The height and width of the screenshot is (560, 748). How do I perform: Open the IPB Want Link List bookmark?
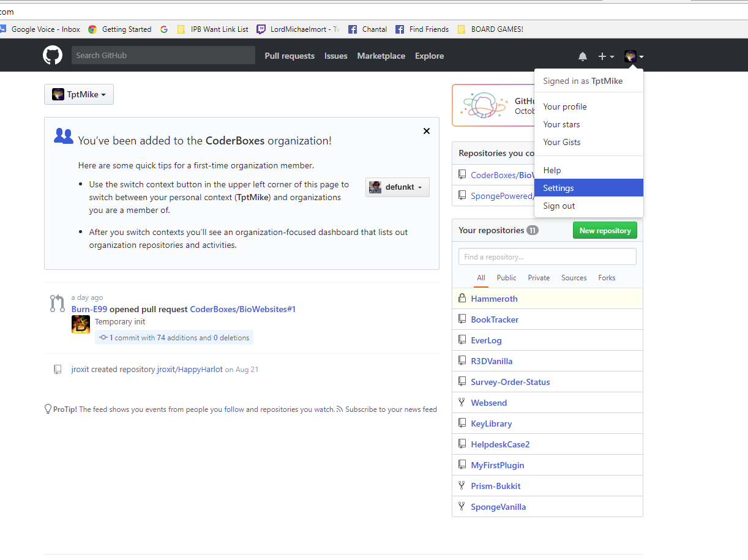(213, 29)
